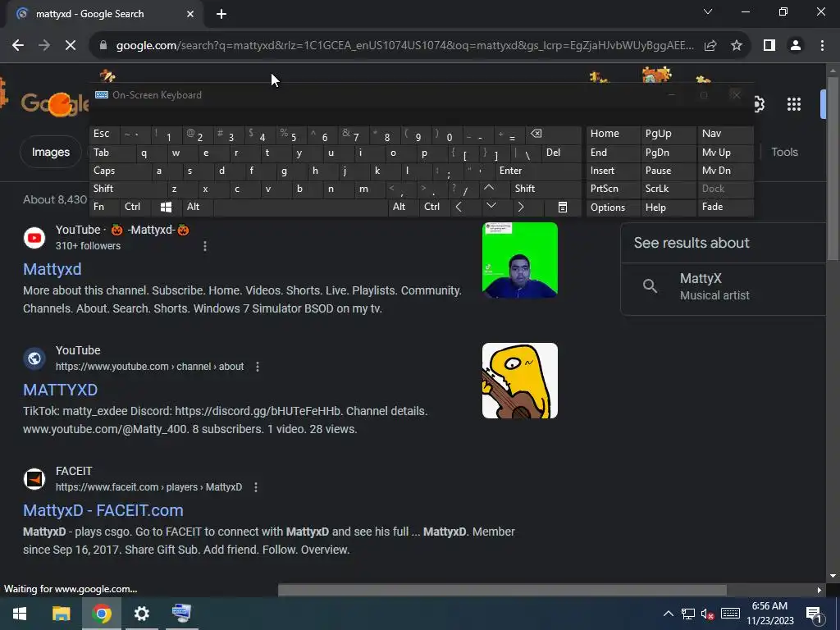Screen dimensions: 840x630
Task: Click Nav on On-Screen Keyboard
Action: click(x=725, y=134)
